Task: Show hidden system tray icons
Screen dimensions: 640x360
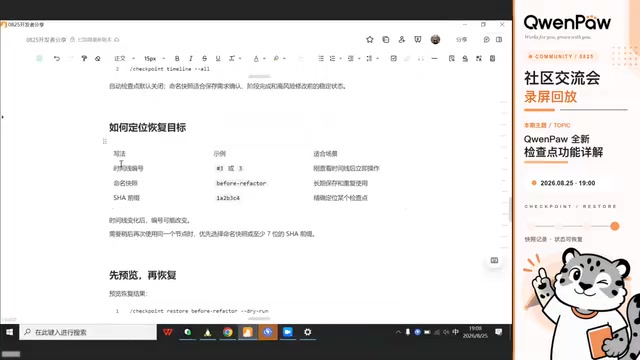Action: click(x=398, y=332)
